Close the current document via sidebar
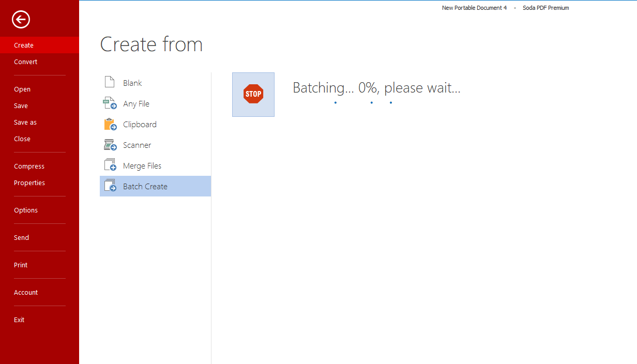The height and width of the screenshot is (364, 637). (x=39, y=139)
